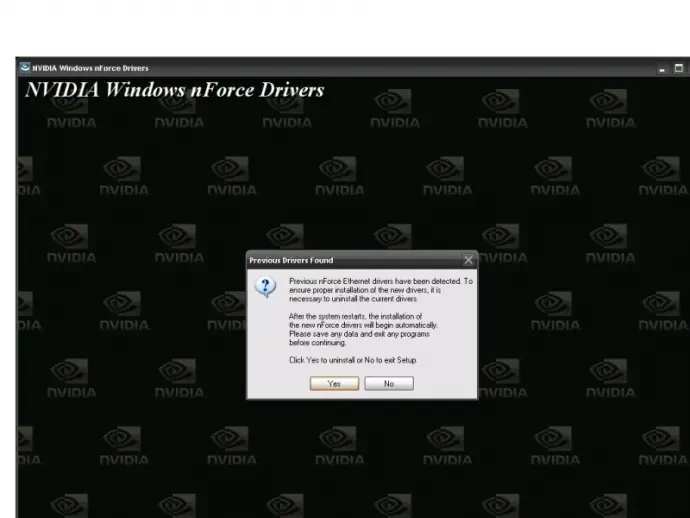Click the 'NVIDIA Windows nForce Drivers' italic heading
This screenshot has width=690, height=518.
tap(175, 90)
